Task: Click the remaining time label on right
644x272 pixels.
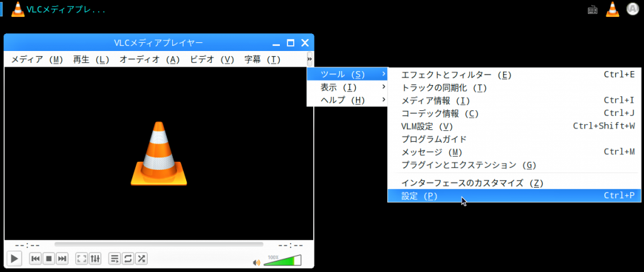Action: (x=291, y=246)
